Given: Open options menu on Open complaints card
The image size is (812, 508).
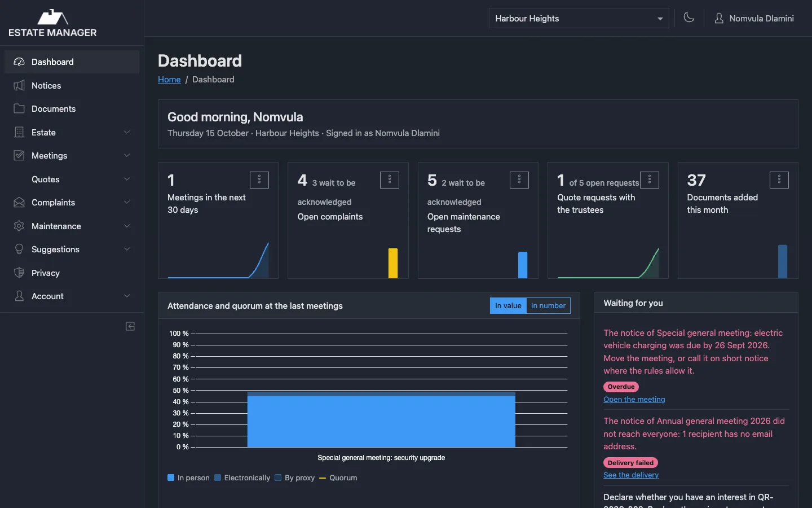Looking at the screenshot, I should point(390,180).
